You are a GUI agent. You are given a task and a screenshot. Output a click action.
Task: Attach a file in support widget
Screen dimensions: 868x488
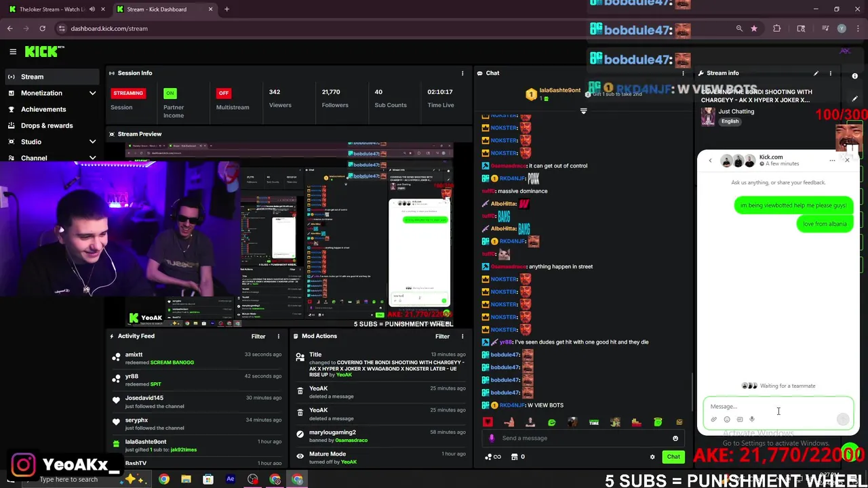[x=713, y=420]
